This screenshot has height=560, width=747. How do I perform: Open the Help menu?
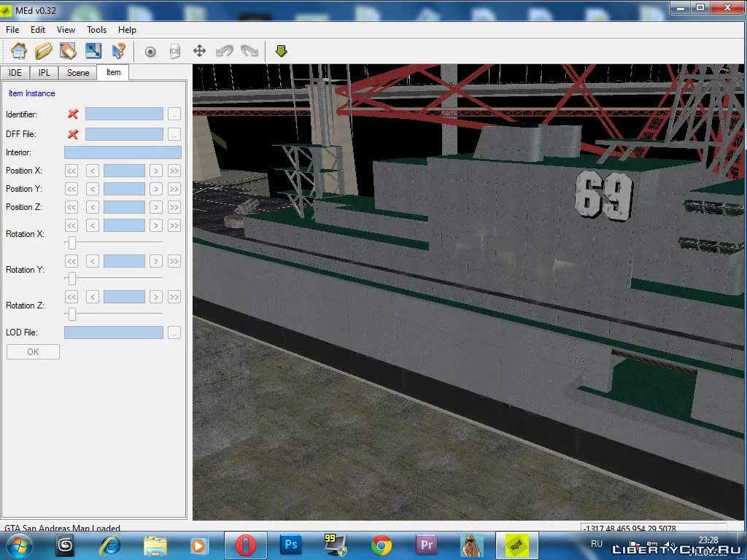pos(127,29)
